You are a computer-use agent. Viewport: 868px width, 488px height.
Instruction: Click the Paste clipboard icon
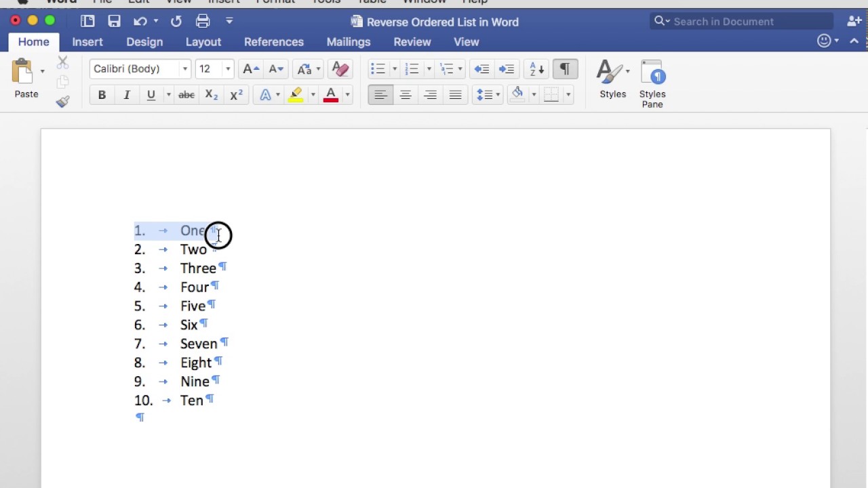pos(22,71)
